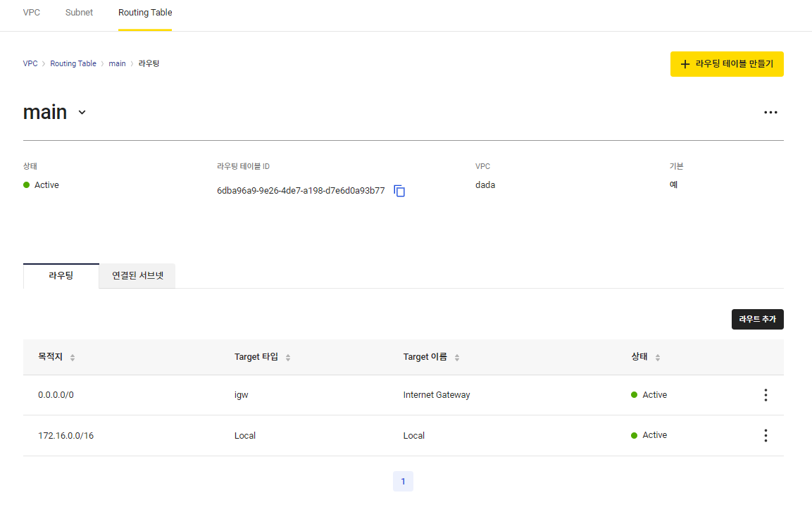The height and width of the screenshot is (507, 812).
Task: Expand the main routing table dropdown
Action: 82,113
